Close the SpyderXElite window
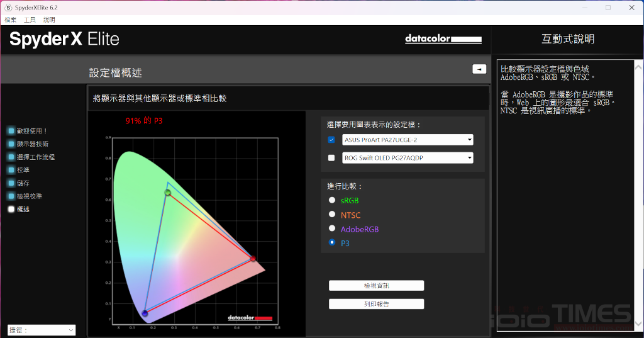 pyautogui.click(x=631, y=8)
